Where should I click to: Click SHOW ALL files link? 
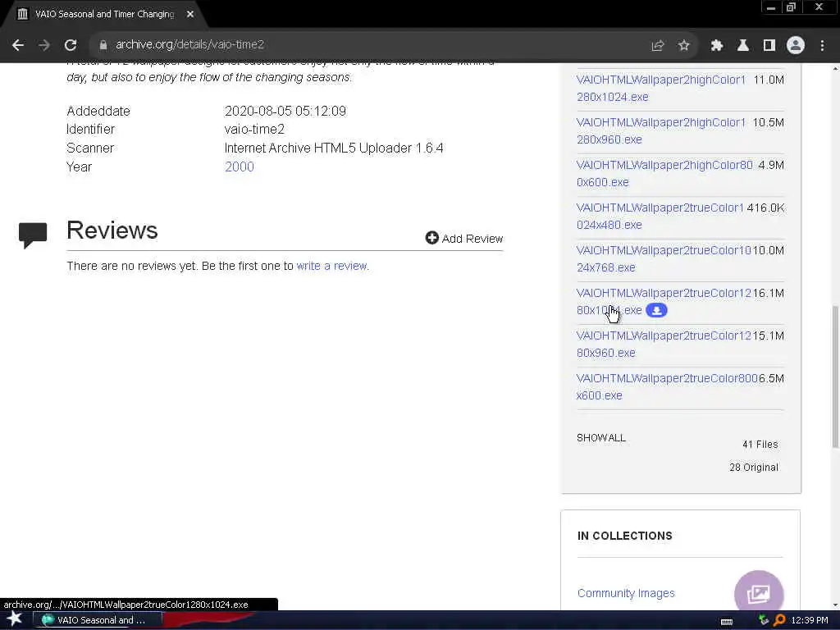click(x=601, y=438)
